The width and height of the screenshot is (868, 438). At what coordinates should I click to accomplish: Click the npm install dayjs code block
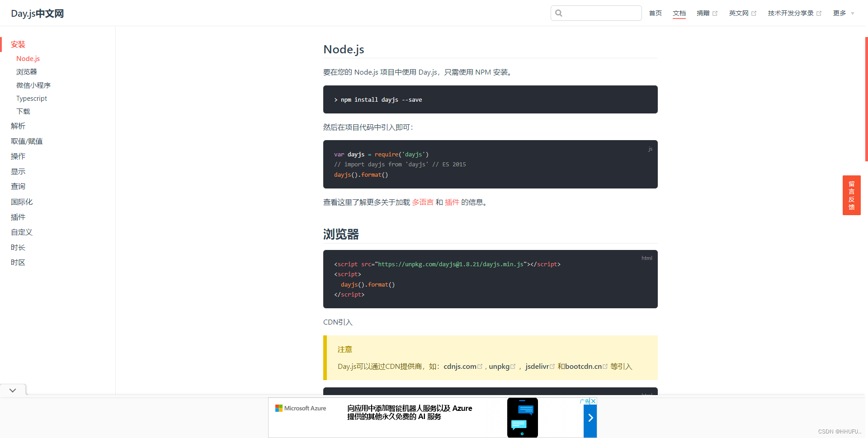pyautogui.click(x=490, y=99)
